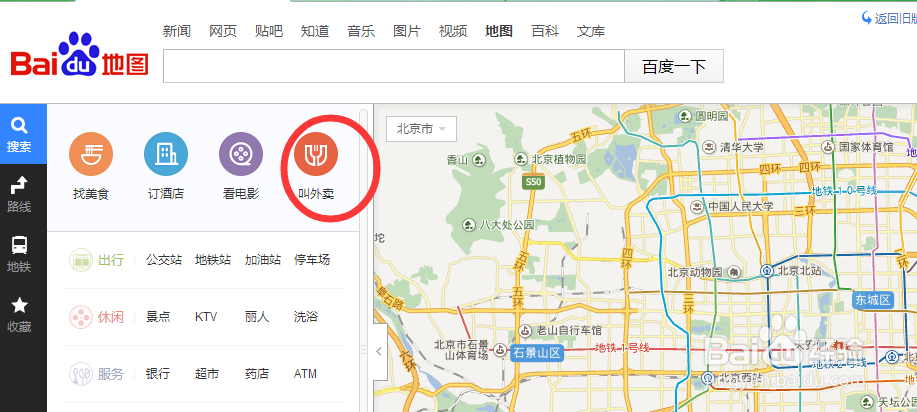The width and height of the screenshot is (917, 412).
Task: Click the S50 highway shield
Action: (533, 182)
